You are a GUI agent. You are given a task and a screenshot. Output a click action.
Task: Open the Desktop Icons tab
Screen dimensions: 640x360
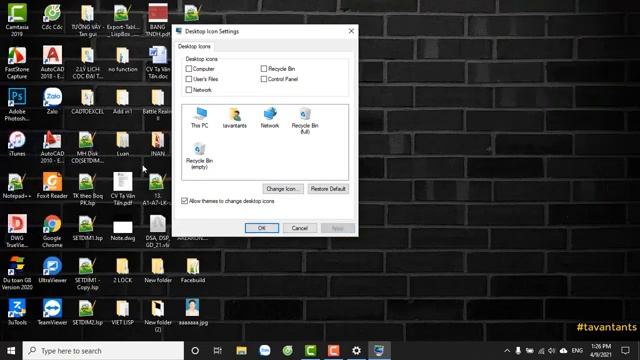pyautogui.click(x=194, y=46)
